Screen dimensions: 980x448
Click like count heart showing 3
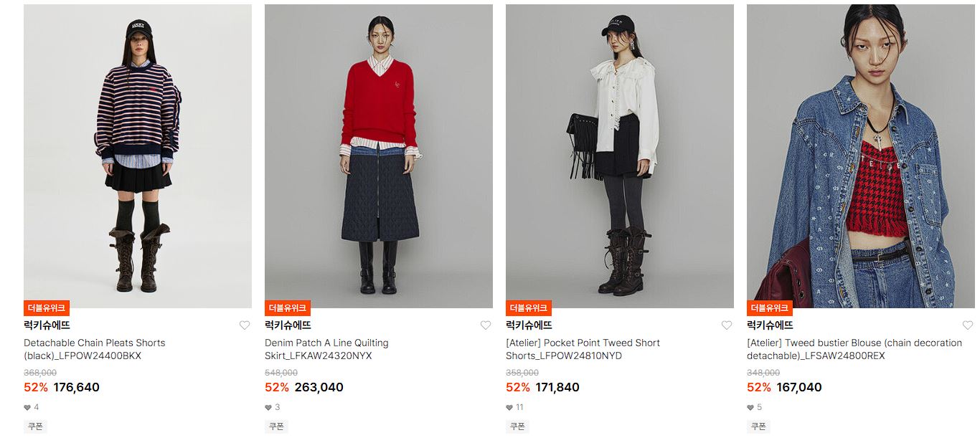tap(268, 407)
